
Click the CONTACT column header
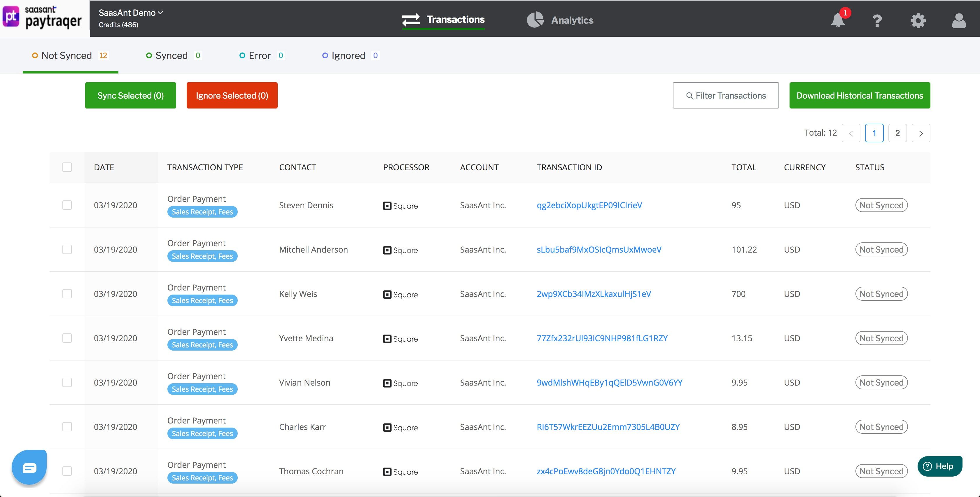click(x=297, y=167)
